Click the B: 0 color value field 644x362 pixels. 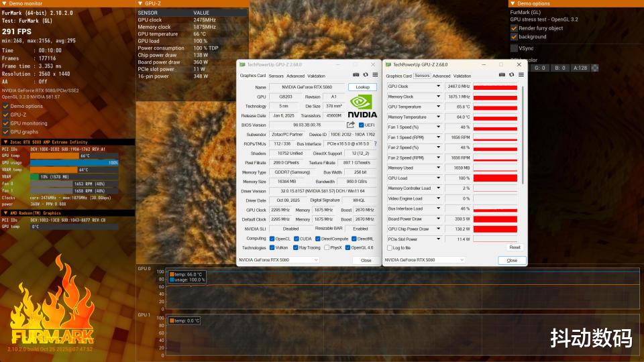559,68
